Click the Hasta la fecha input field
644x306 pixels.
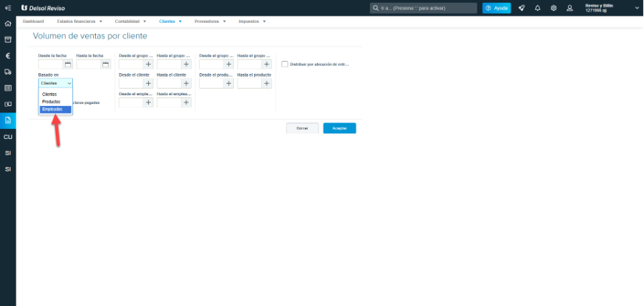(89, 64)
